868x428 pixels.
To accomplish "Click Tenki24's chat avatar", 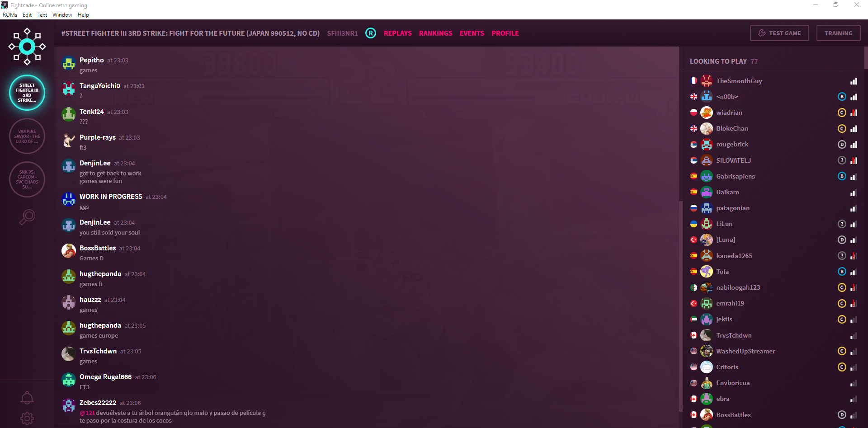I will click(69, 115).
